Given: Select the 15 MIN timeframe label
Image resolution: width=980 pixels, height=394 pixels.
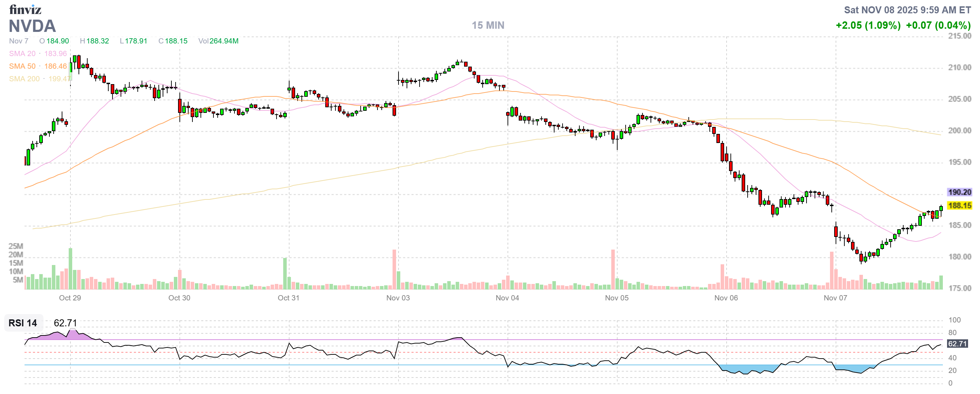Looking at the screenshot, I should click(x=488, y=26).
